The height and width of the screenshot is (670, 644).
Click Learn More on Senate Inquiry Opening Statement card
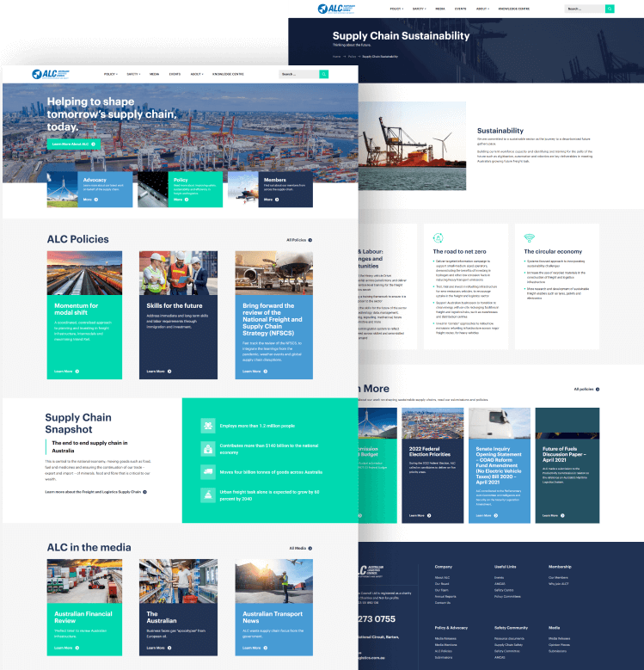click(487, 515)
